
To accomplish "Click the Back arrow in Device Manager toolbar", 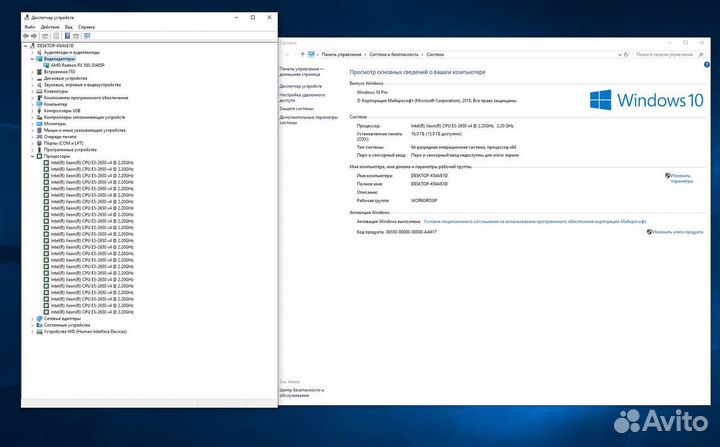I will tap(27, 36).
